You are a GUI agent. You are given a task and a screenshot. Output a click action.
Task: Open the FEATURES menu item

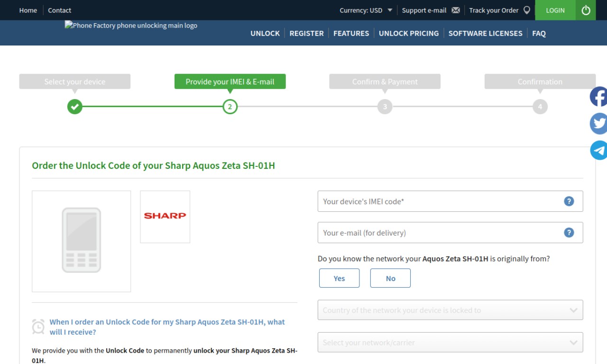[351, 33]
